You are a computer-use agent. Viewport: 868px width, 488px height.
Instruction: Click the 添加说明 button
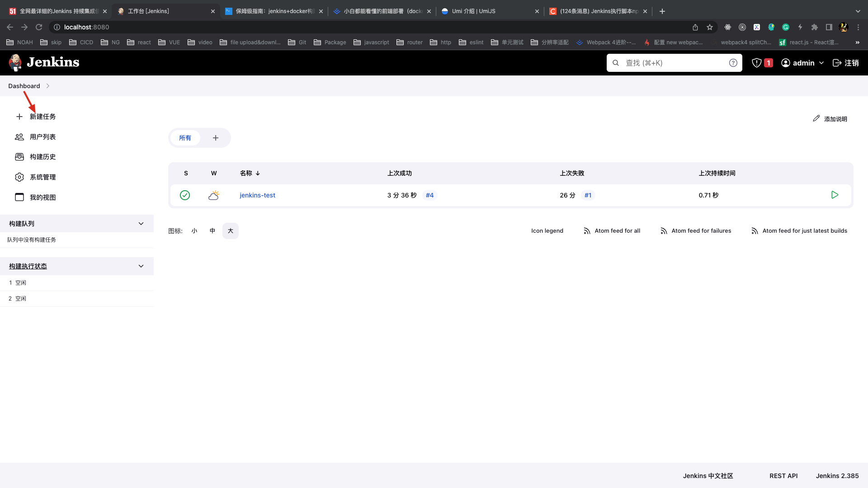coord(830,118)
